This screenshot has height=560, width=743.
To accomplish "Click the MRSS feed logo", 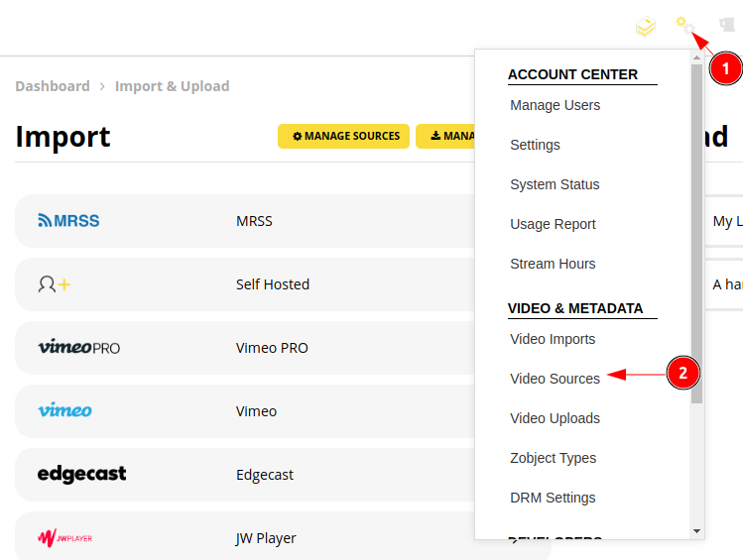I will 68,221.
